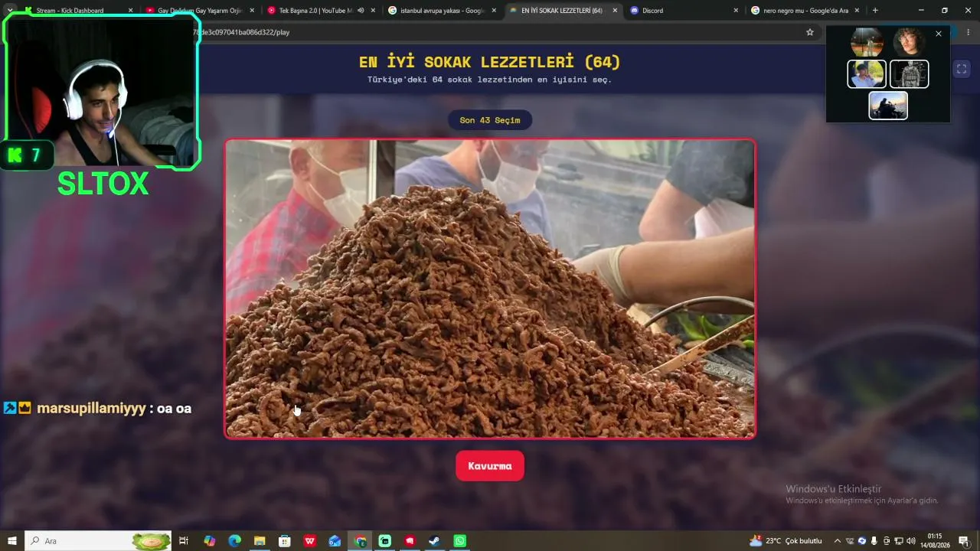The height and width of the screenshot is (551, 980).
Task: Open the Chrome three-dot menu
Action: point(969,32)
